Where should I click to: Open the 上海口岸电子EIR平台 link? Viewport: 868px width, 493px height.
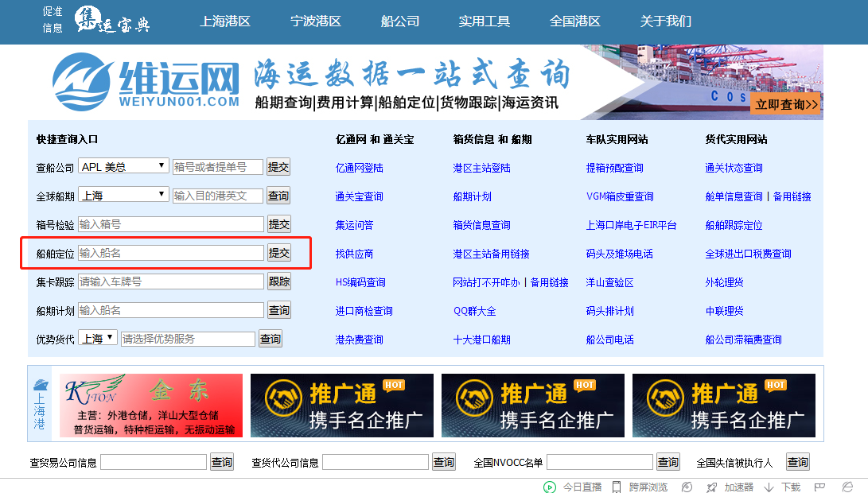[x=631, y=225]
